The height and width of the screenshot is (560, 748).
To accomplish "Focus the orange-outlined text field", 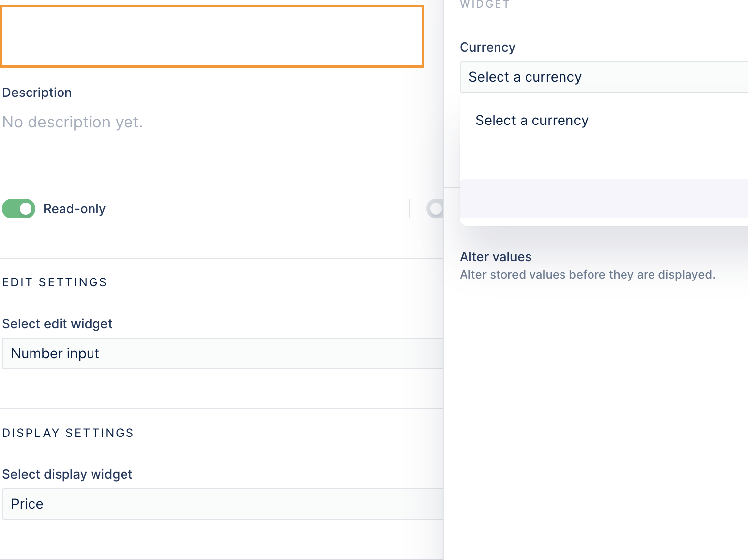I will coord(212,36).
